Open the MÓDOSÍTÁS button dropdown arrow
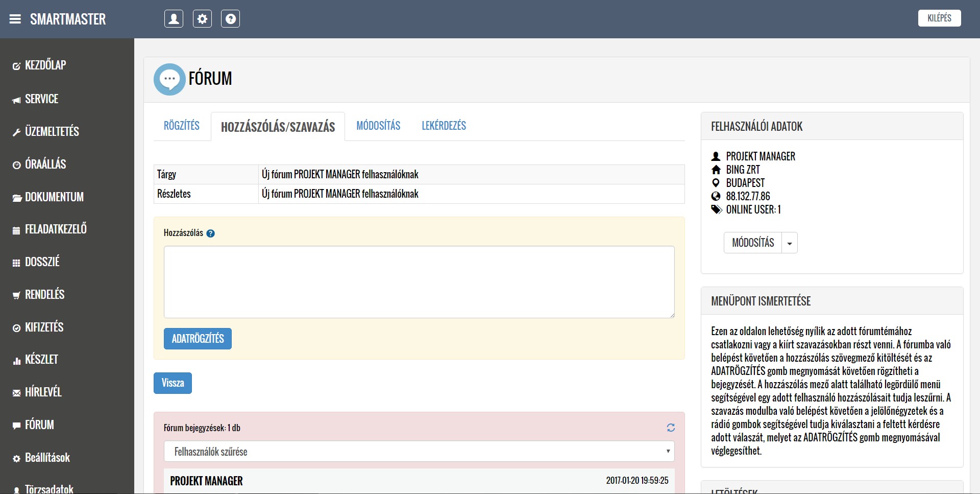 point(790,243)
